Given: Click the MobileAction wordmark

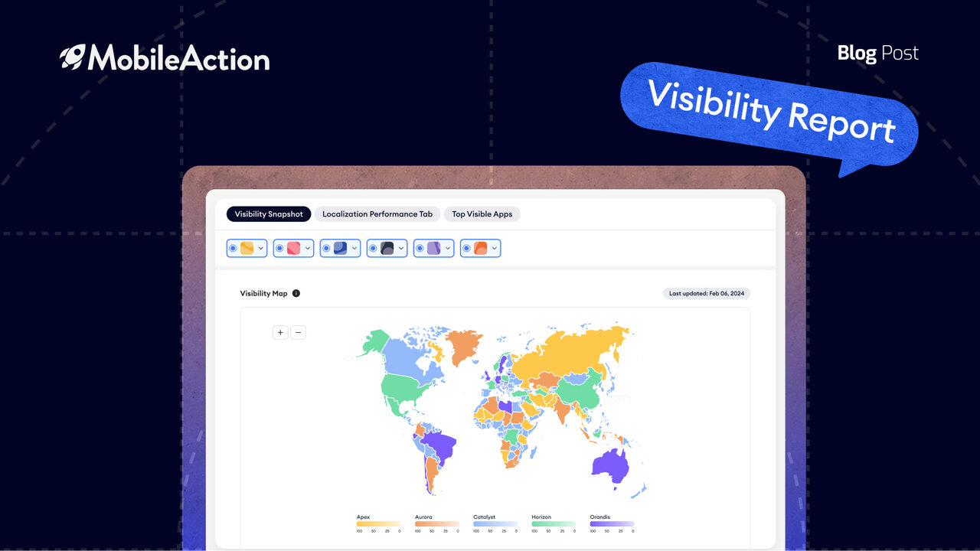Looking at the screenshot, I should [178, 58].
